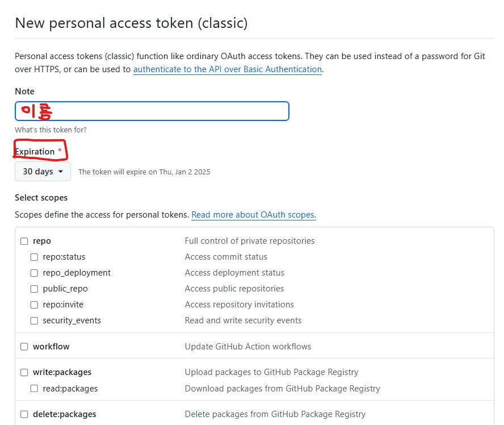Enable the security_events checkbox

click(34, 321)
